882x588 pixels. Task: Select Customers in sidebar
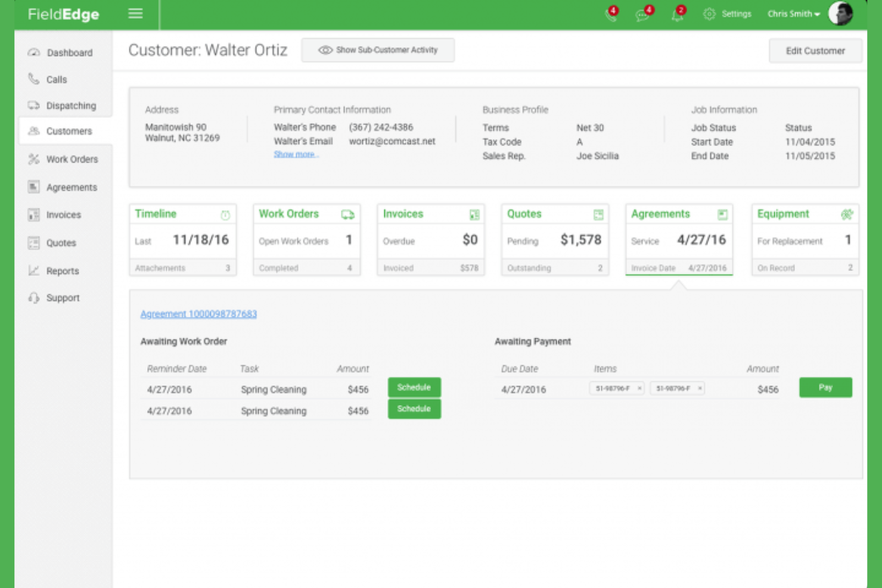66,131
